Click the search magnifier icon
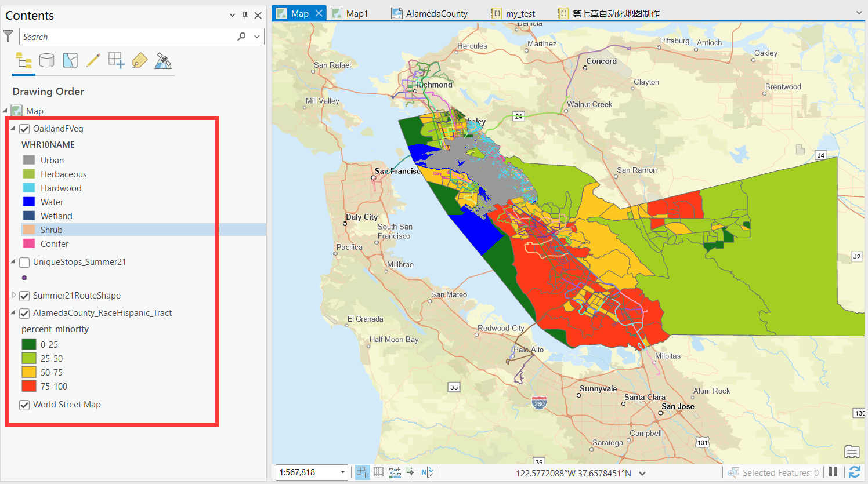 pyautogui.click(x=241, y=37)
